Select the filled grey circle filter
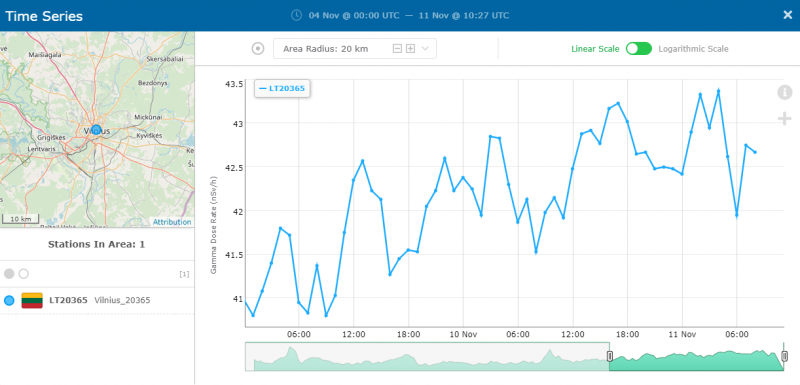This screenshot has width=800, height=385. [9, 274]
